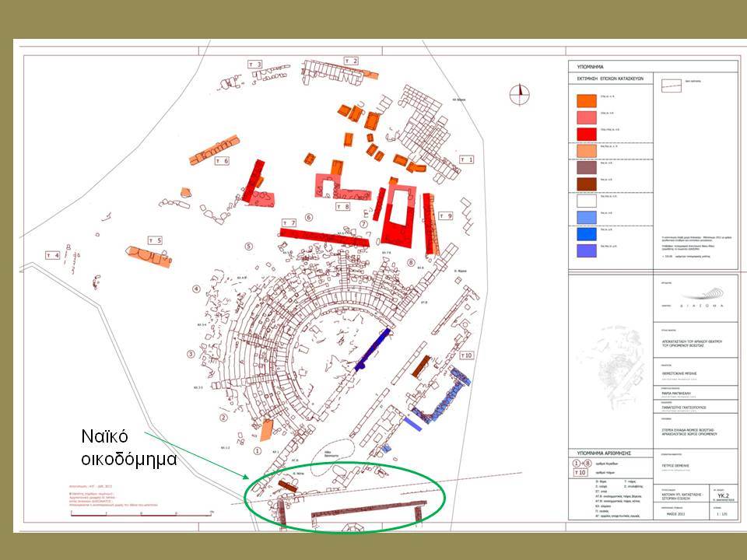Image resolution: width=747 pixels, height=560 pixels.
Task: Click the T 9 label on the site plan
Action: [x=445, y=216]
